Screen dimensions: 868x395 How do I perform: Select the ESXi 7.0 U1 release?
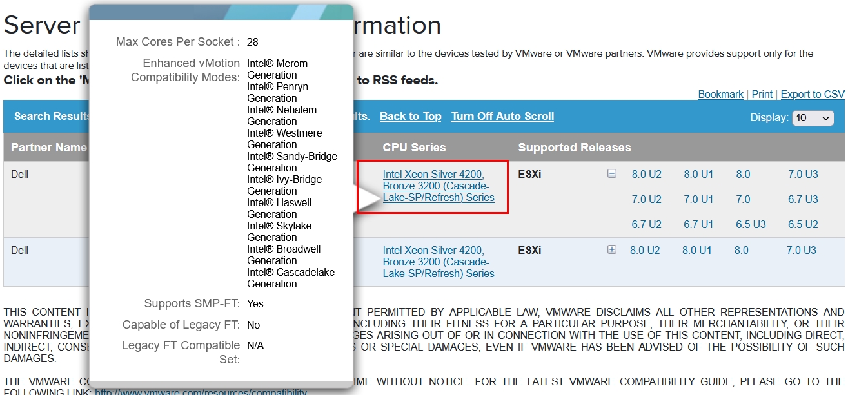(698, 199)
